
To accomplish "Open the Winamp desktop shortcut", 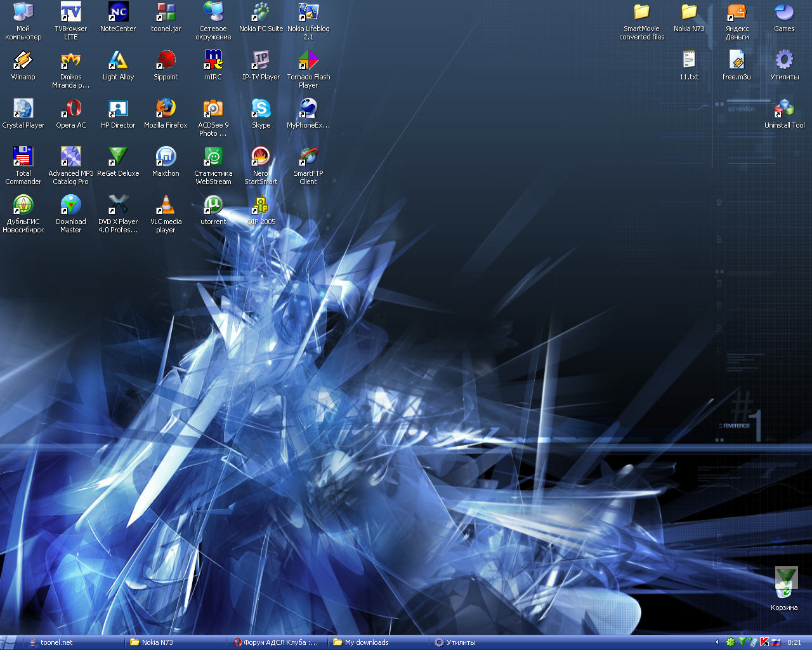I will click(23, 61).
